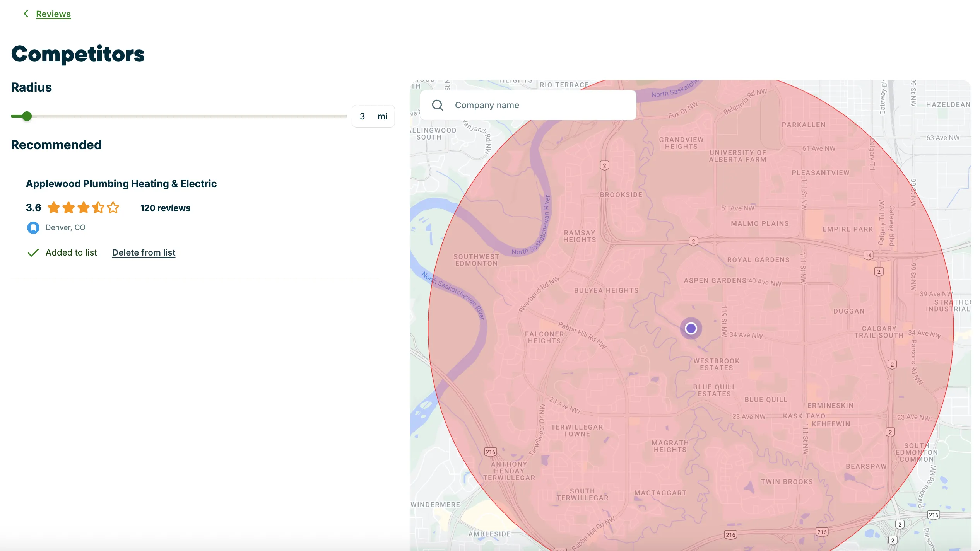This screenshot has height=551, width=980.
Task: Click the 120 reviews text
Action: [x=166, y=208]
